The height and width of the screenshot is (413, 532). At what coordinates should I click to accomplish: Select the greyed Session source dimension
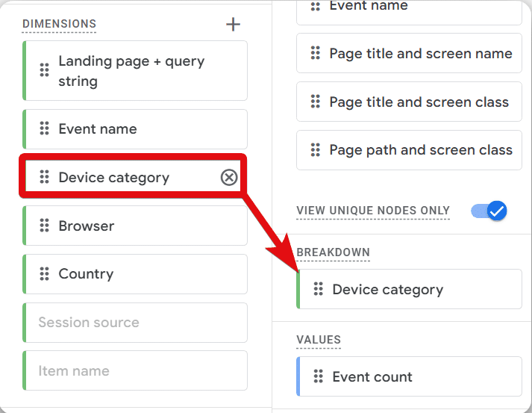click(135, 323)
